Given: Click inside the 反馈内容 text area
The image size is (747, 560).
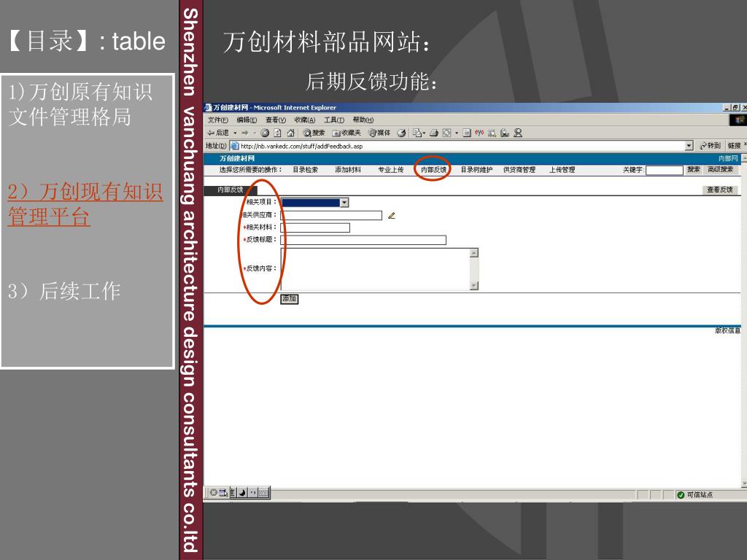Looking at the screenshot, I should [x=376, y=269].
